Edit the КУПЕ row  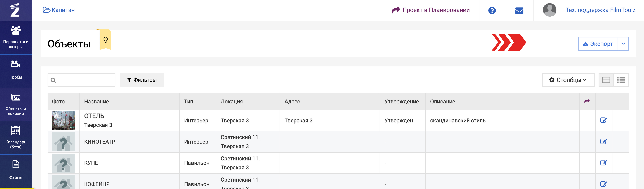coord(604,163)
